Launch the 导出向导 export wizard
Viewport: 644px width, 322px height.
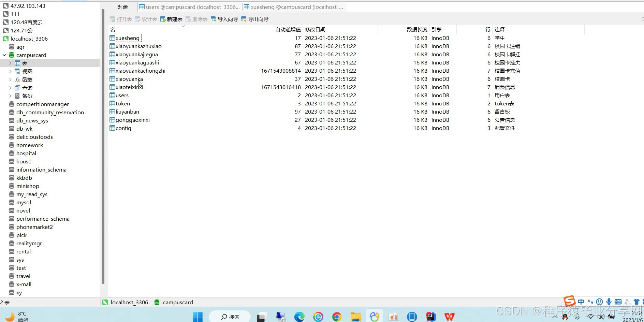point(254,19)
